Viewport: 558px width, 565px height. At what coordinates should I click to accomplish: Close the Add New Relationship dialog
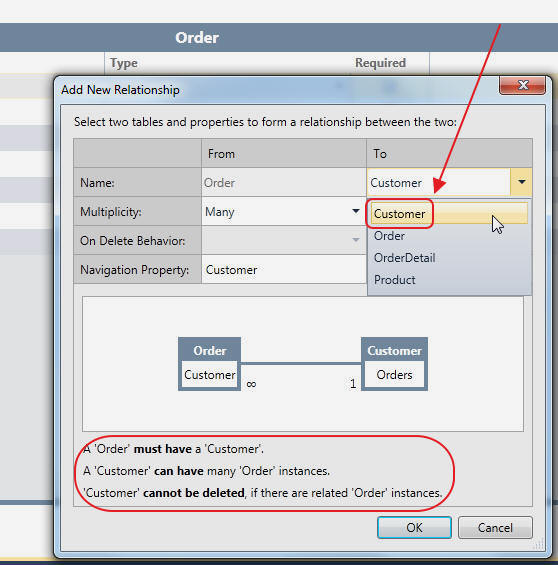[522, 85]
